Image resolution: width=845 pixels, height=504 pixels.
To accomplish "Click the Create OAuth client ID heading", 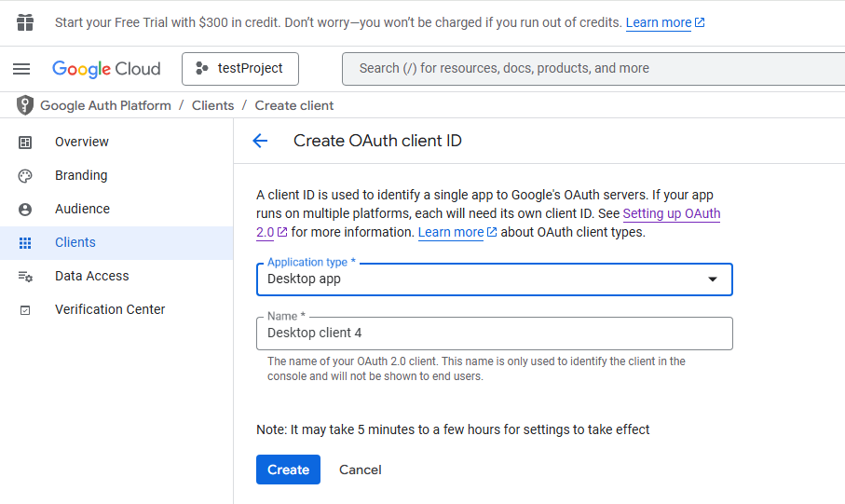I will 377,141.
